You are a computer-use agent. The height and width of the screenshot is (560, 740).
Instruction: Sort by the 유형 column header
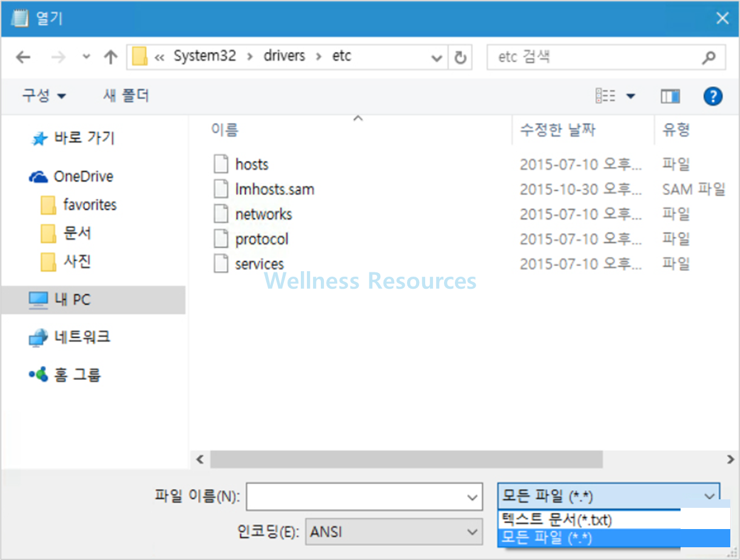click(676, 129)
